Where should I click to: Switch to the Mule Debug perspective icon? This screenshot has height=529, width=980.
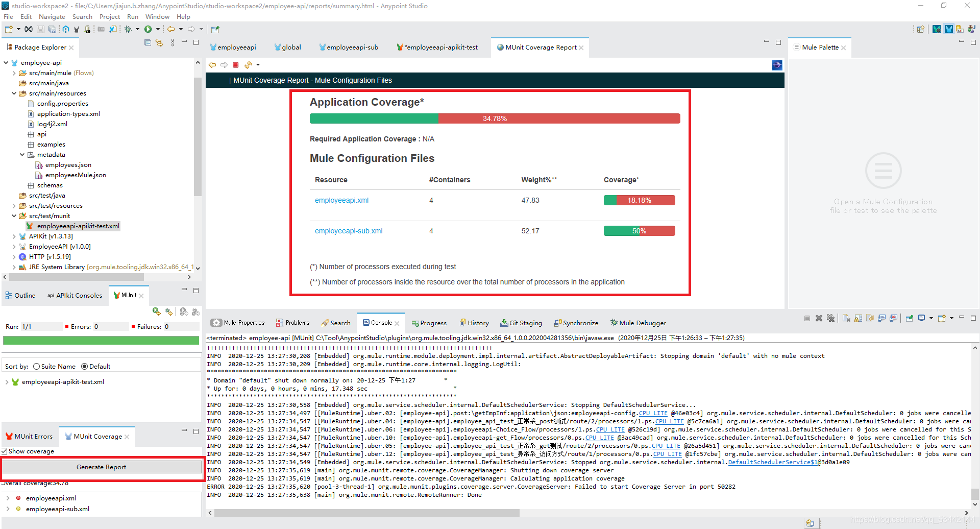tap(937, 29)
